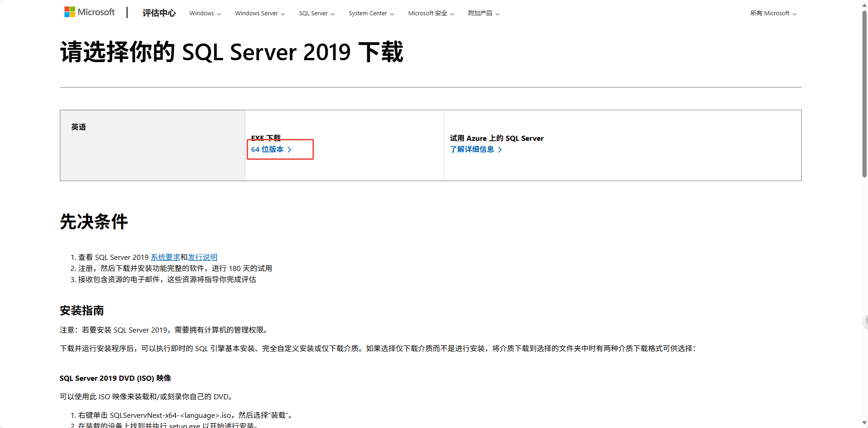Open the 发行说明 link
Screen dimensions: 868x428
[203, 257]
